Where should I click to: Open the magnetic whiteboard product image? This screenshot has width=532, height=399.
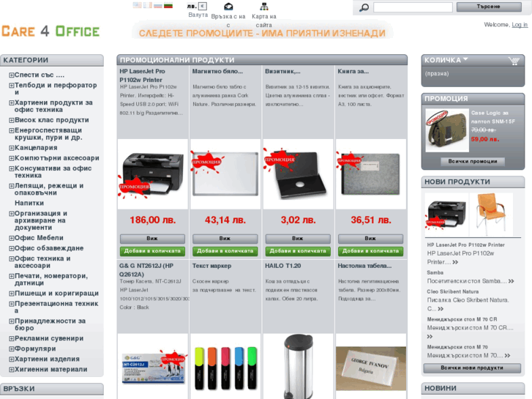pos(225,174)
